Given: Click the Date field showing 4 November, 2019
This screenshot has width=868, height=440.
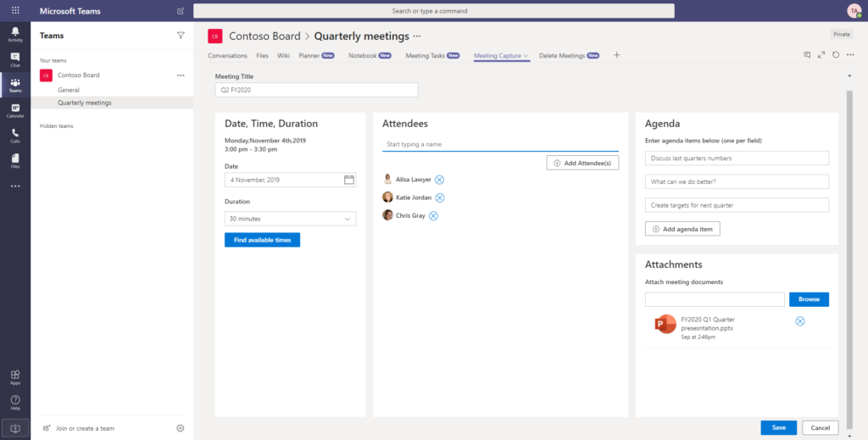Looking at the screenshot, I should [290, 180].
